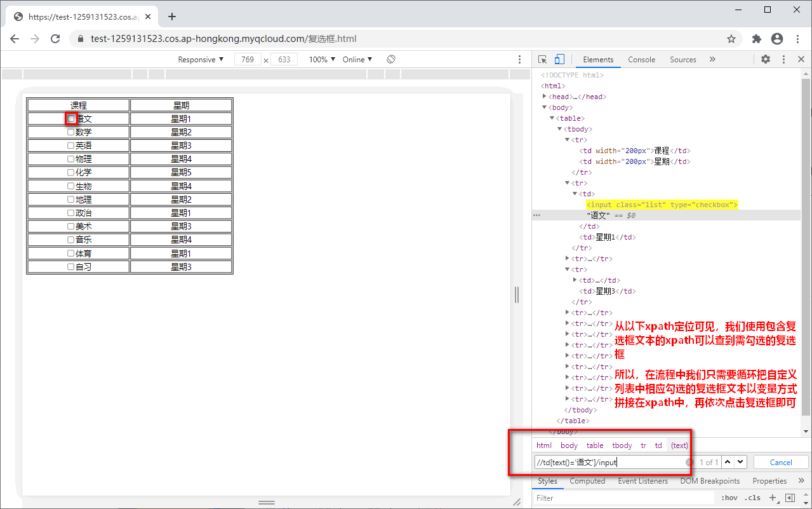This screenshot has height=509, width=812.
Task: Check the 数学 checkbox
Action: [71, 132]
